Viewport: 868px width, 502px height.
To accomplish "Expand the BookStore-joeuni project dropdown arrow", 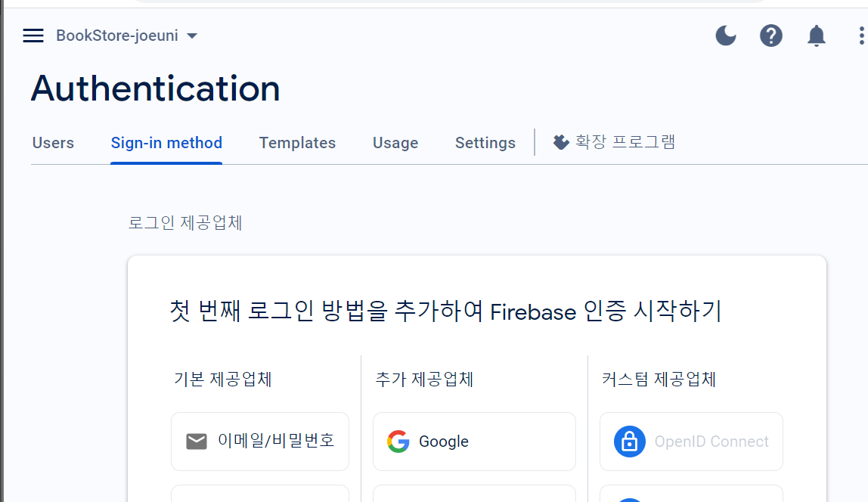I will pyautogui.click(x=192, y=36).
